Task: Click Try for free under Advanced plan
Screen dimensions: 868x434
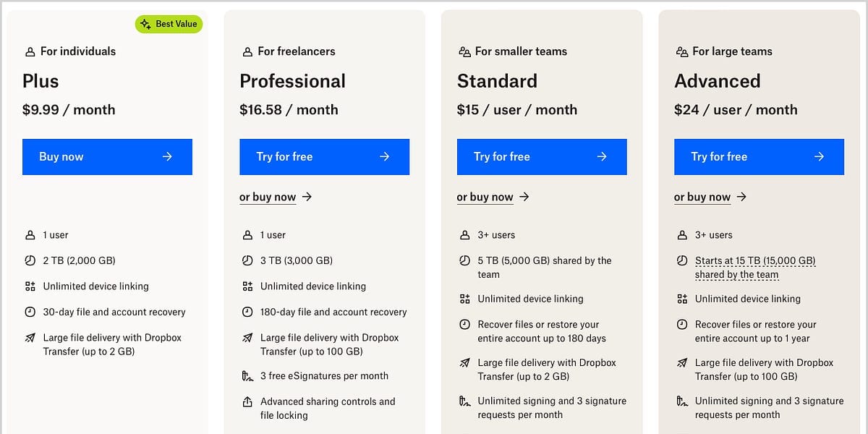Action: click(x=758, y=157)
